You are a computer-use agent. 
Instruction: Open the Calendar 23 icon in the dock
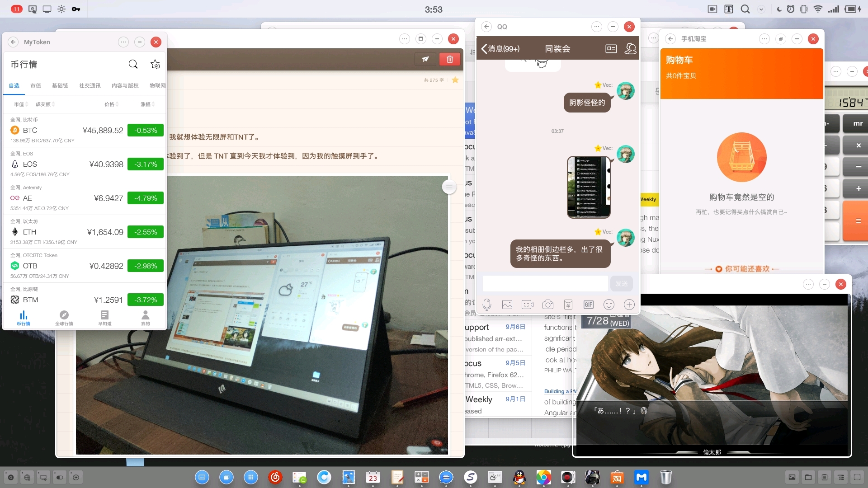[x=373, y=477]
